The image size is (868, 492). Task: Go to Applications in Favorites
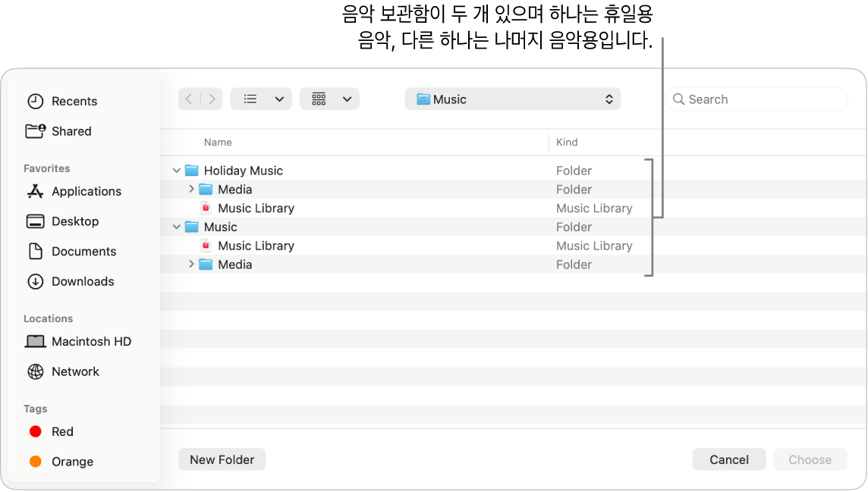coord(74,191)
